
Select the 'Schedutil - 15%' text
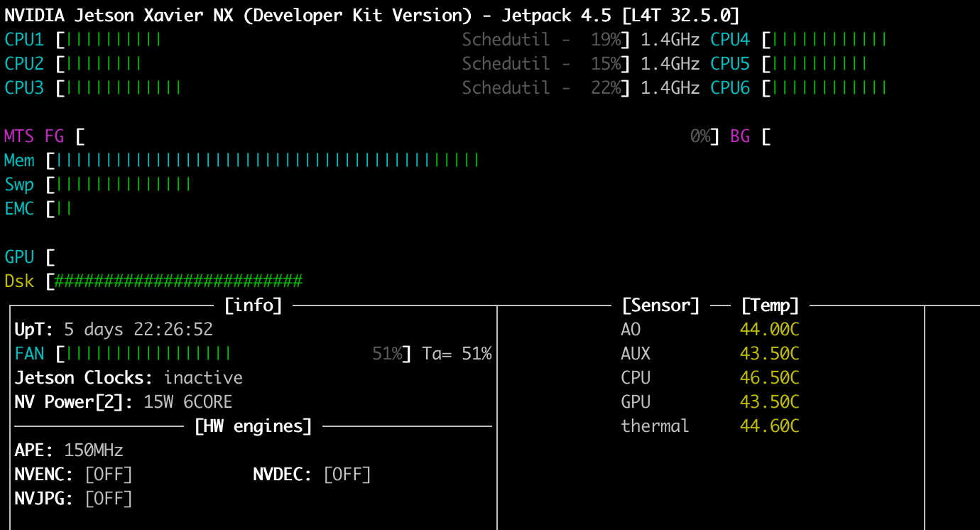point(541,64)
